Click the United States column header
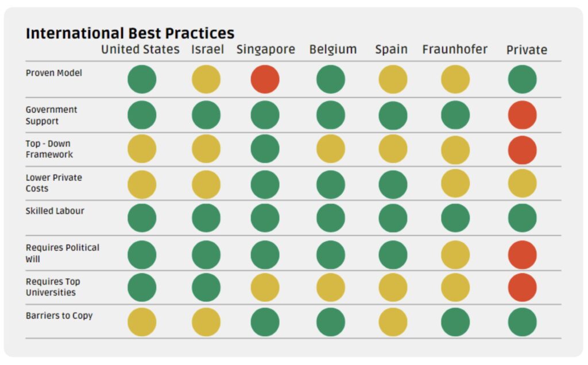 (140, 49)
